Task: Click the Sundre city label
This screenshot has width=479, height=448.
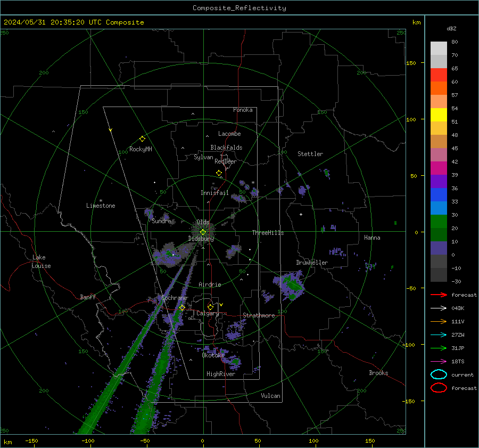Action: (161, 221)
